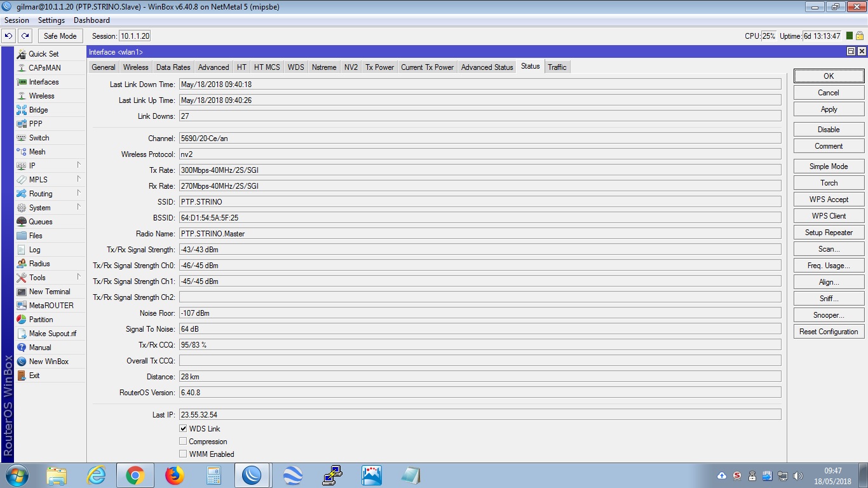Open Google Chrome from the taskbar

click(135, 475)
